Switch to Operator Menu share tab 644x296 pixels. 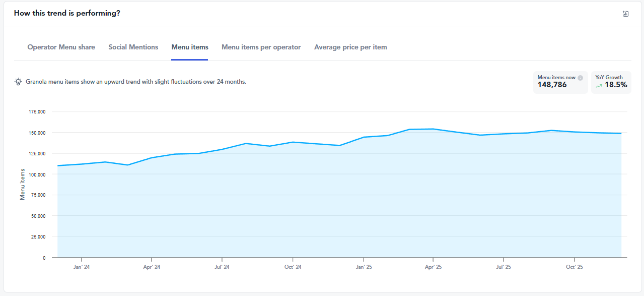61,47
